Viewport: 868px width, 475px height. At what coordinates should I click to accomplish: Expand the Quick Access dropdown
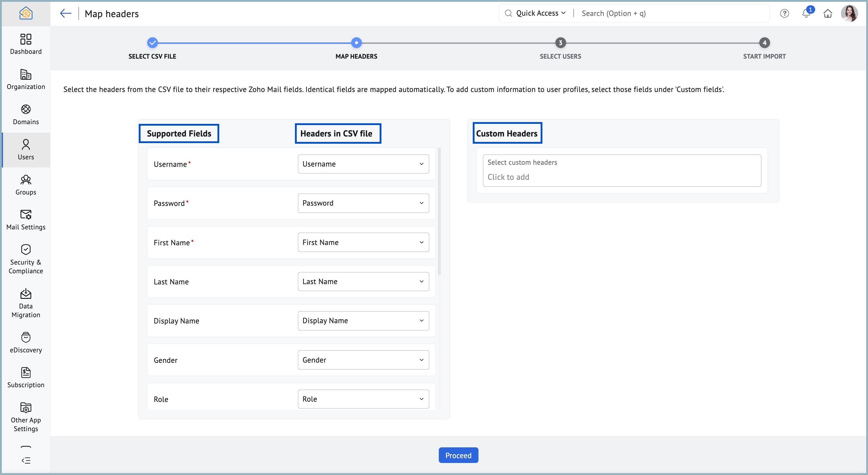[541, 13]
